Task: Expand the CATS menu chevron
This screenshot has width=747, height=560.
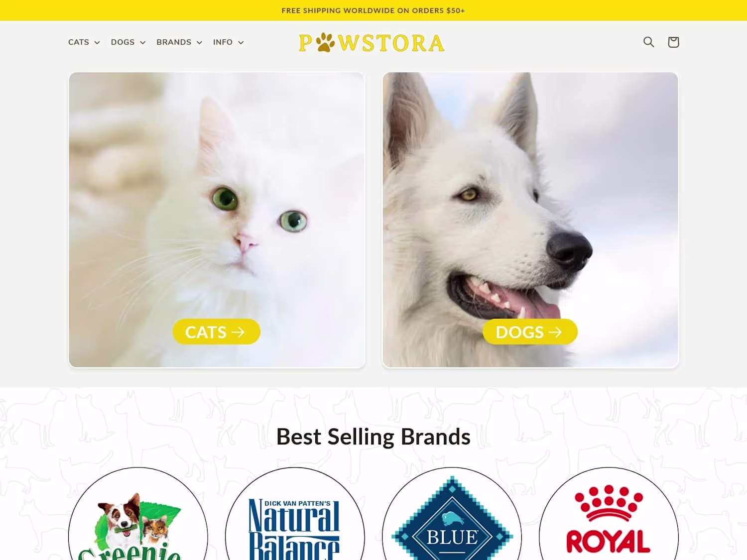Action: click(x=97, y=43)
